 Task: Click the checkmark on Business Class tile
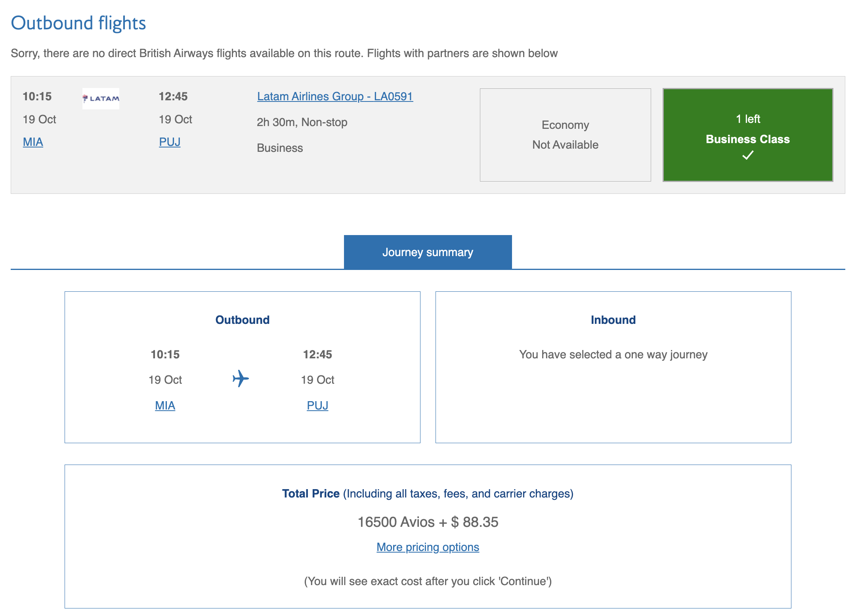(x=748, y=155)
